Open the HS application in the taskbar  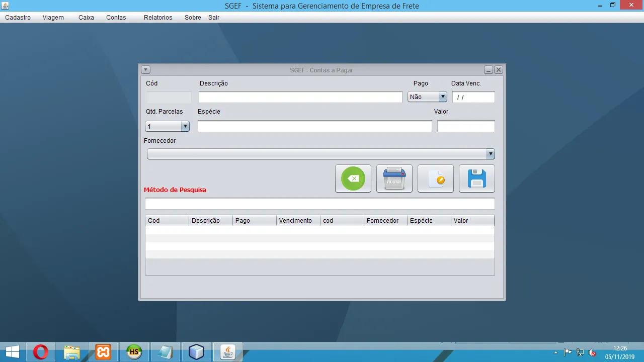(x=134, y=352)
